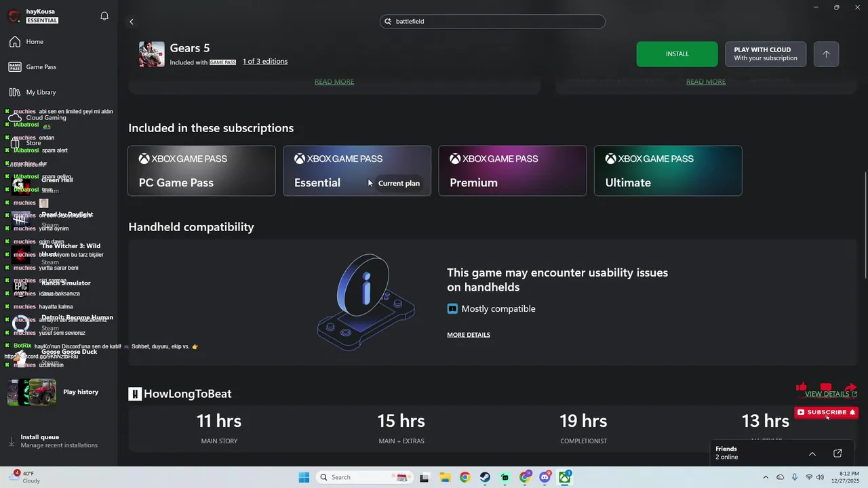
Task: Open Detroit: Become Human in the sidebar
Action: 59,322
